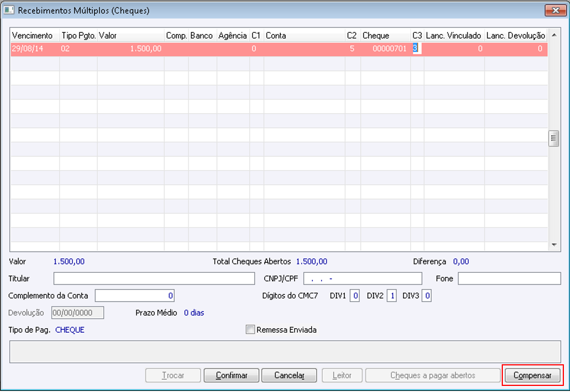This screenshot has height=392, width=570.
Task: Click the Valor column header
Action: pos(131,35)
